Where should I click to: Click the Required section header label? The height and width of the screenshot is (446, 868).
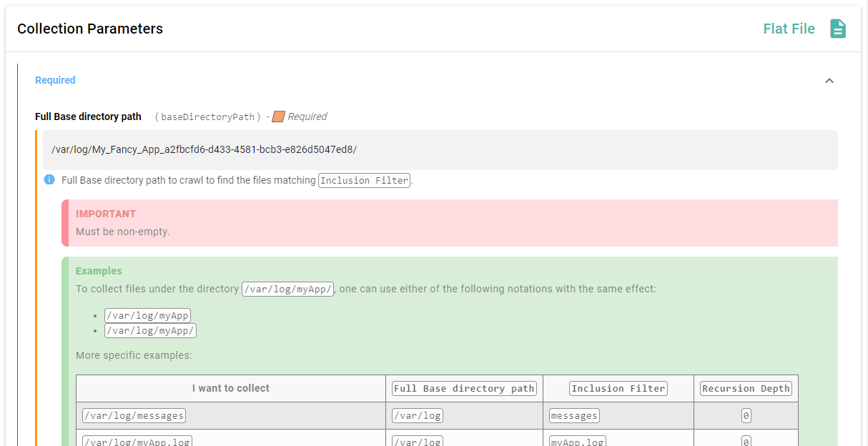tap(55, 80)
